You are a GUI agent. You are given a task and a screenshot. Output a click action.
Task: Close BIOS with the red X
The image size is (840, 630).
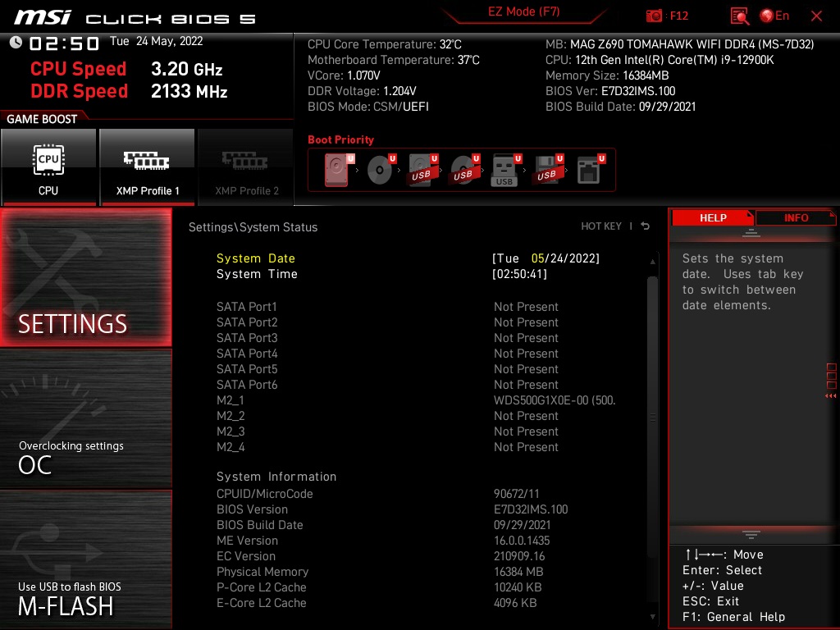(x=816, y=16)
